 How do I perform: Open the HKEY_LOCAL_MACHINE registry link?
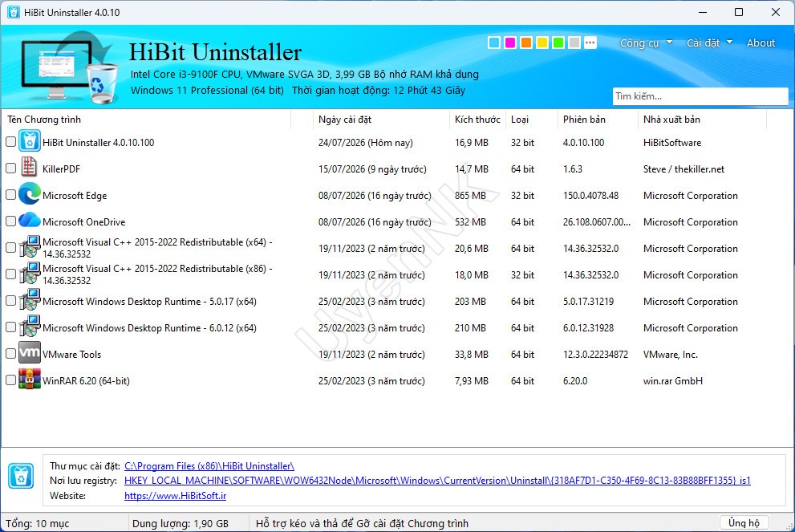pyautogui.click(x=437, y=480)
